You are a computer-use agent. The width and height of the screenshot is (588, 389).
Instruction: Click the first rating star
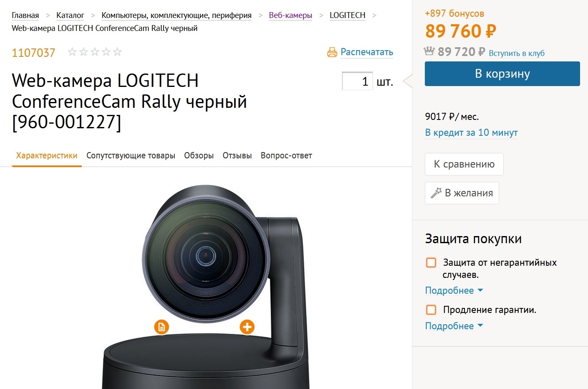pos(72,52)
